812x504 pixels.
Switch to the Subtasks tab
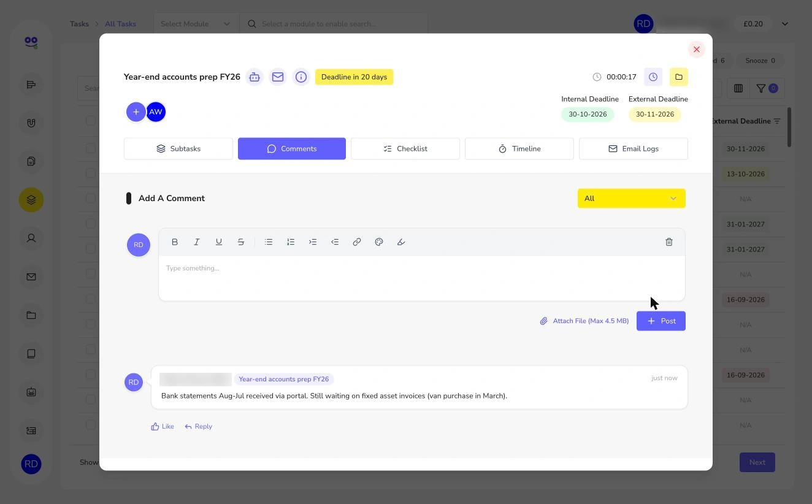178,149
